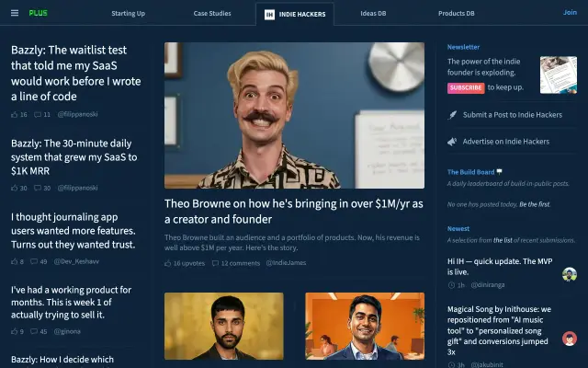588x368 pixels.
Task: Open 'Magical Song by Inithouse' post
Action: pos(499,330)
